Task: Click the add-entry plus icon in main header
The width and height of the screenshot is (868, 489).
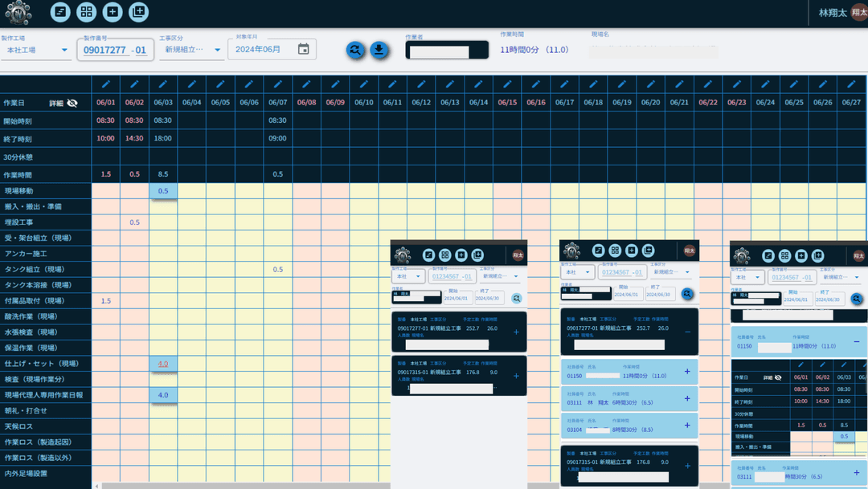Action: pos(113,11)
